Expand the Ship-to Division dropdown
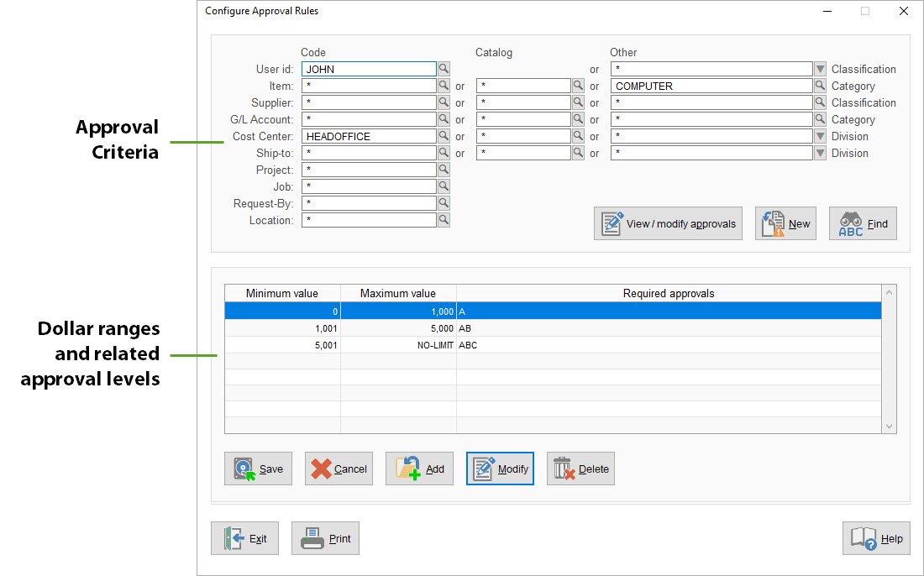The image size is (924, 576). click(820, 152)
